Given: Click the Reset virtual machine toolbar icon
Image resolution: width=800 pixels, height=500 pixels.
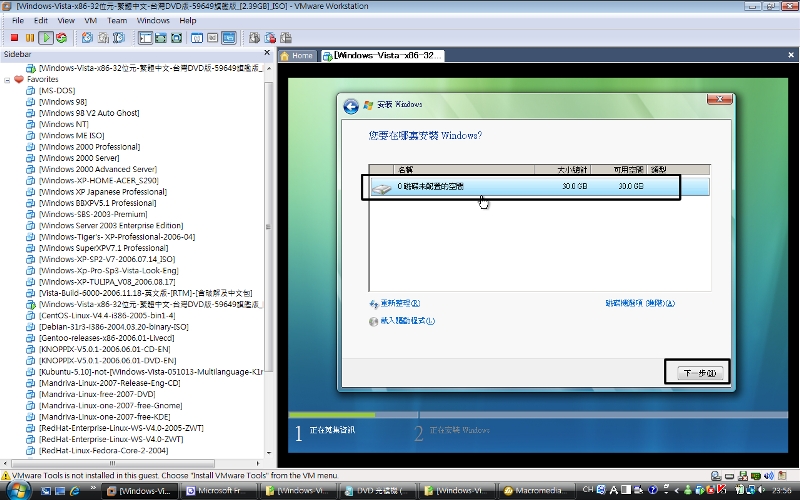Looking at the screenshot, I should (x=62, y=38).
